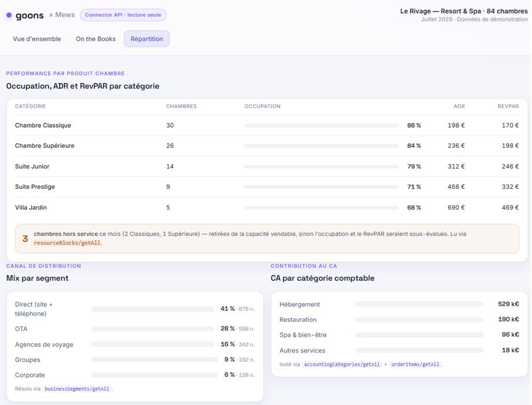Click the ADR column header
Image resolution: width=532 pixels, height=405 pixels.
[459, 106]
